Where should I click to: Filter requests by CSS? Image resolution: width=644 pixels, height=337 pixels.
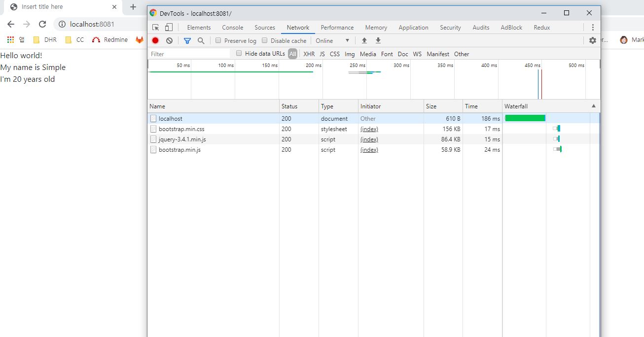pos(335,54)
